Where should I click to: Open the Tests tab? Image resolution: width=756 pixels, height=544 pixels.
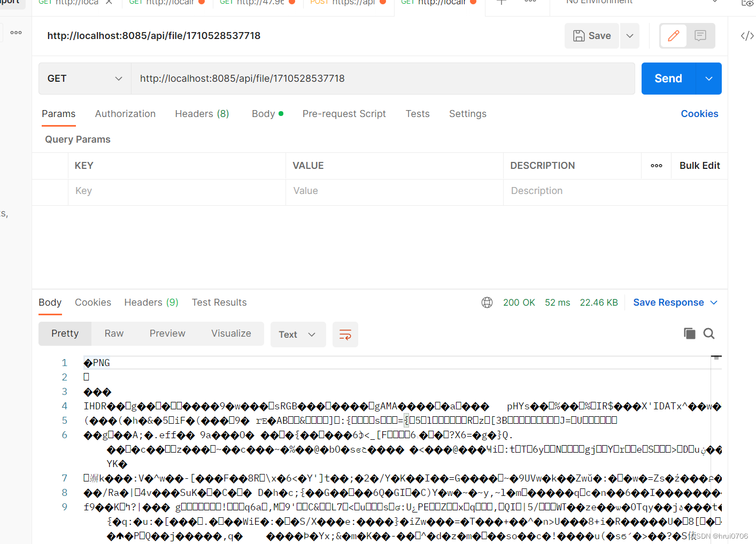coord(418,114)
